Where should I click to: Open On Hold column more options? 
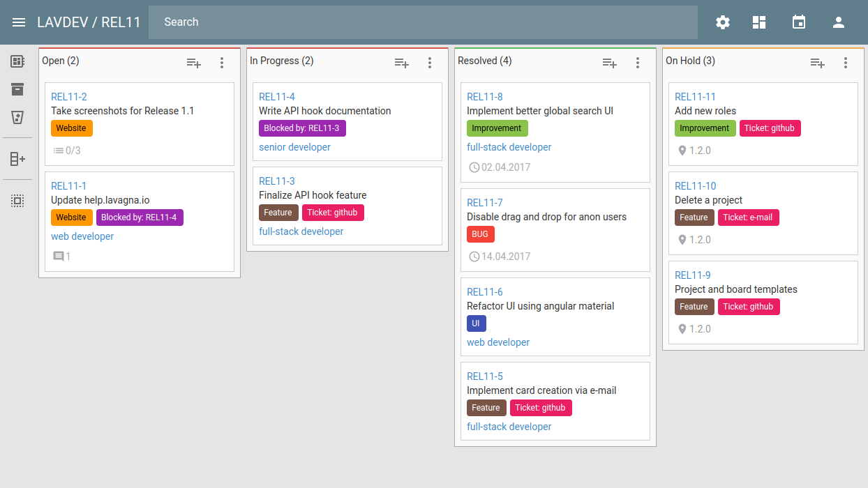[846, 63]
